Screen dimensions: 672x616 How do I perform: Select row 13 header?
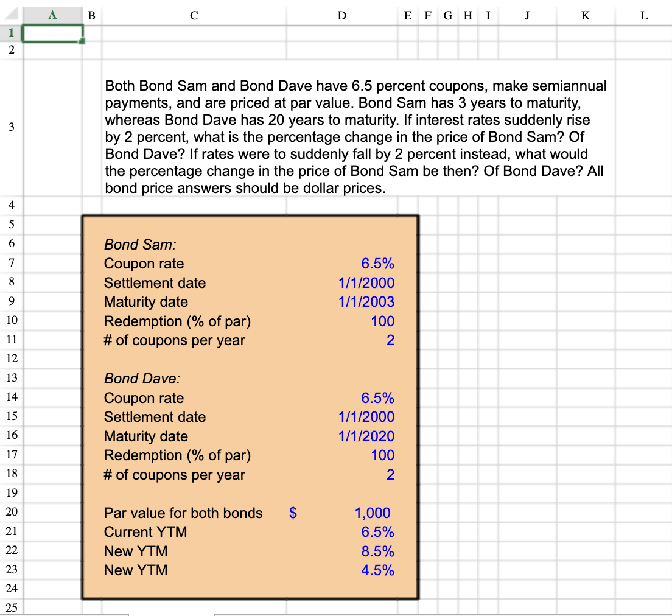pyautogui.click(x=12, y=377)
